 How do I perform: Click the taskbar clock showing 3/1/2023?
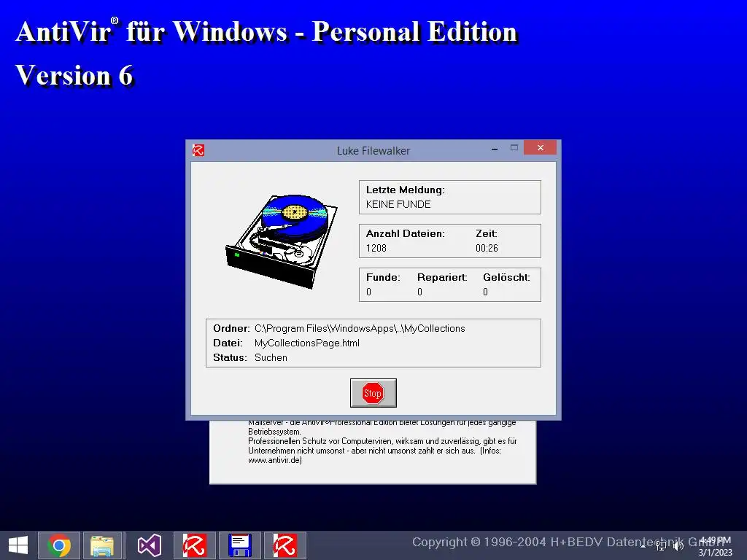pos(715,546)
